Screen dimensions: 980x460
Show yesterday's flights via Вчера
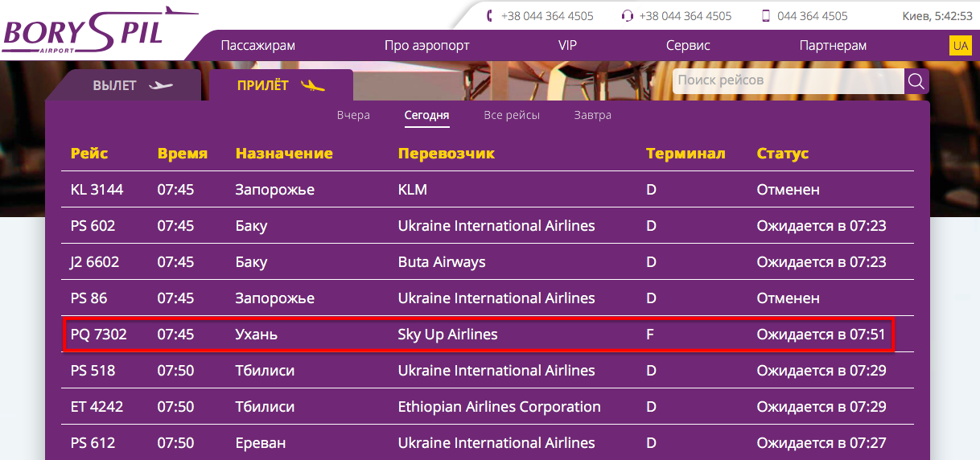pyautogui.click(x=353, y=115)
